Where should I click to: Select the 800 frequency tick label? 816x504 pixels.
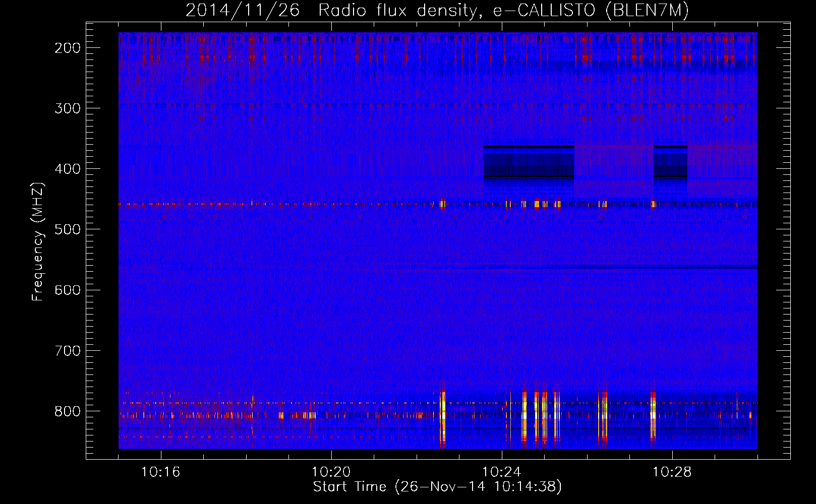(x=67, y=411)
